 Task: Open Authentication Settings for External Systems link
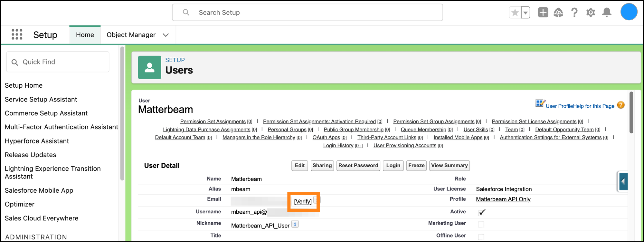point(551,138)
